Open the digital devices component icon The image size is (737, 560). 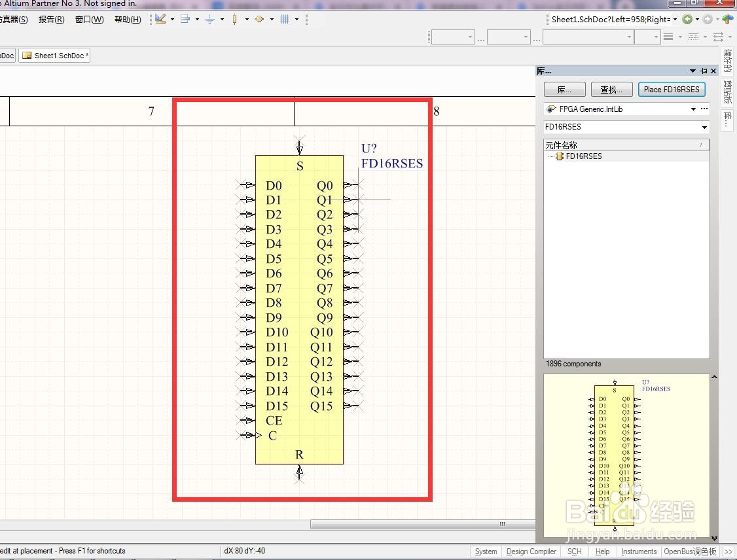[x=234, y=19]
